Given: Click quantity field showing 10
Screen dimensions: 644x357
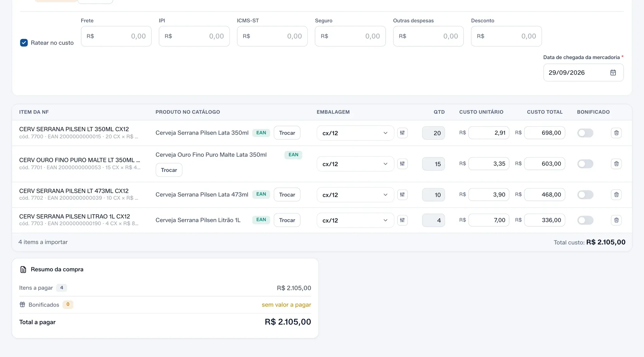Looking at the screenshot, I should click(x=433, y=195).
